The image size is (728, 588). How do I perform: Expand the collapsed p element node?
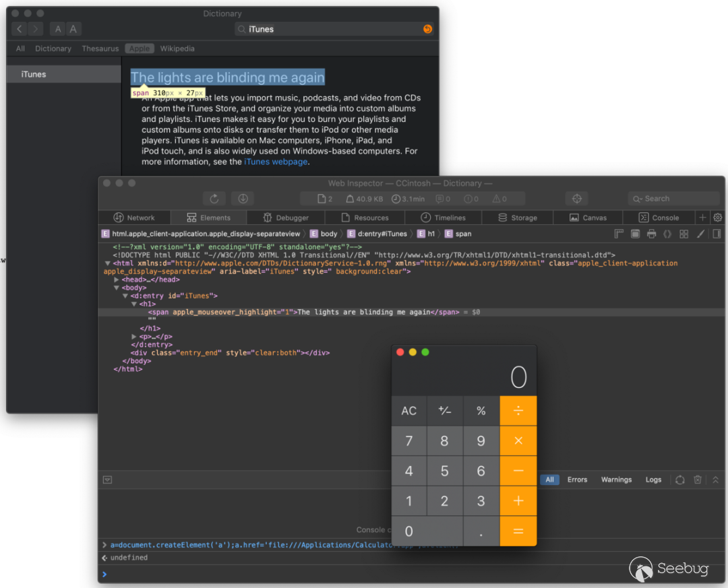pos(134,337)
